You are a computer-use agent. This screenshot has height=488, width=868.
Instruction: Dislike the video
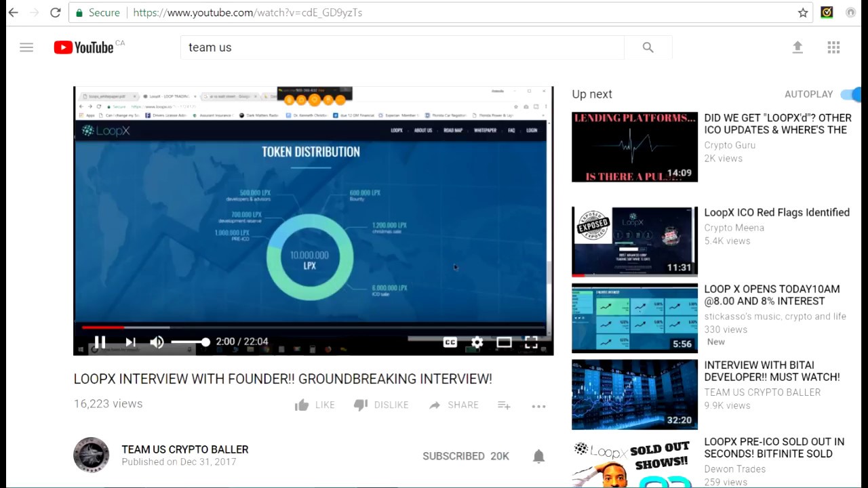pyautogui.click(x=381, y=405)
